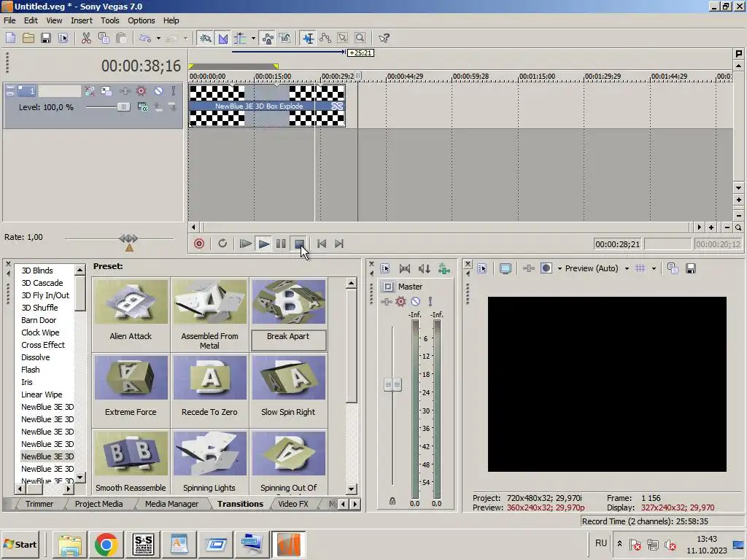Open Preview (Auto) quality dropdown
Screen dimensions: 747x560
pos(627,268)
